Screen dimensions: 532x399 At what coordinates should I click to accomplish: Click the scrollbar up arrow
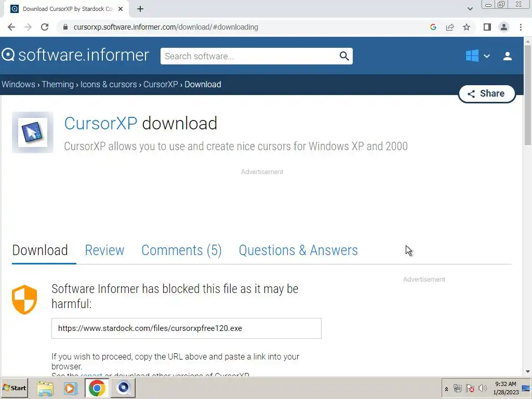tap(528, 42)
